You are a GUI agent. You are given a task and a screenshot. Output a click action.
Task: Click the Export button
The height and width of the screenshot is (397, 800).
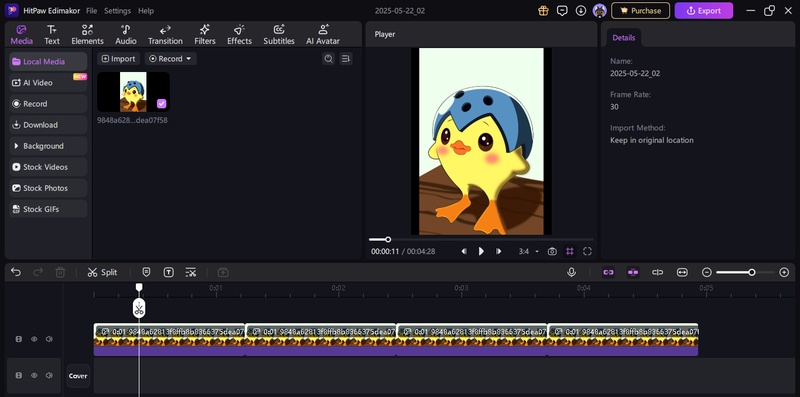pyautogui.click(x=704, y=11)
